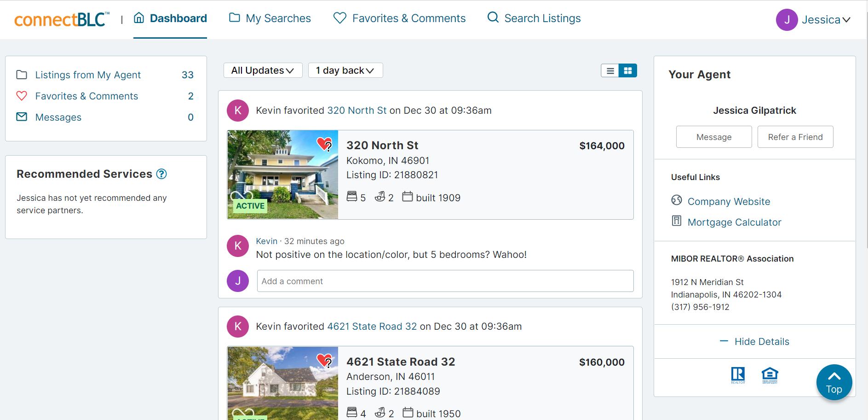Click Kevin's avatar beside the comment

(x=238, y=246)
